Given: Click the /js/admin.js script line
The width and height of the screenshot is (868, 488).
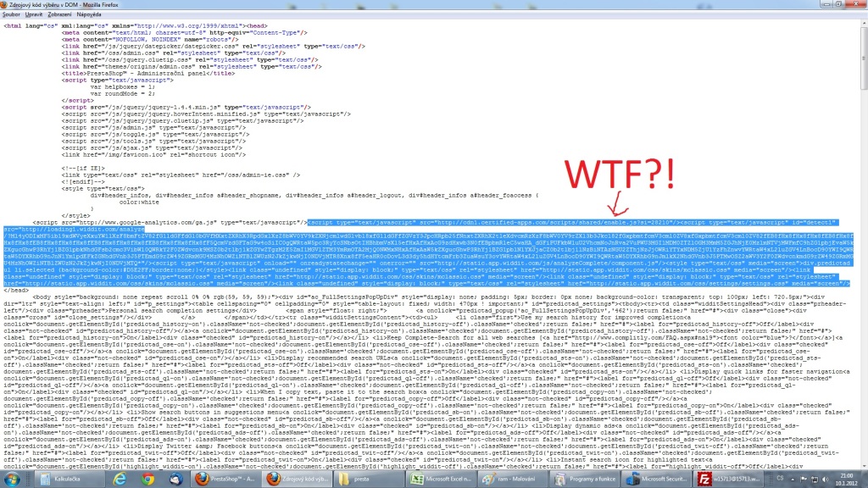Looking at the screenshot, I should [154, 127].
